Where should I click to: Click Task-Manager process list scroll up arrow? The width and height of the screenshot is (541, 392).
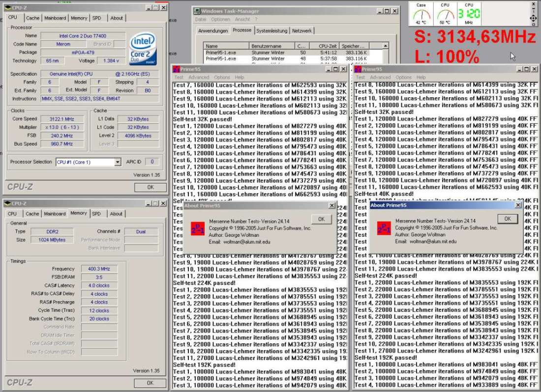coord(386,46)
